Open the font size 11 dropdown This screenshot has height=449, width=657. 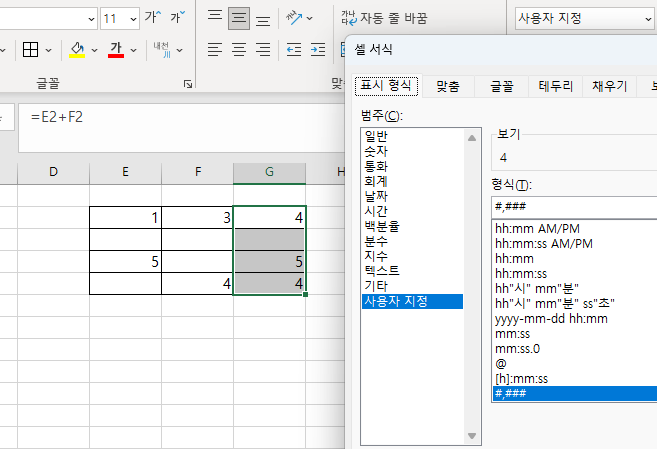pyautogui.click(x=133, y=19)
